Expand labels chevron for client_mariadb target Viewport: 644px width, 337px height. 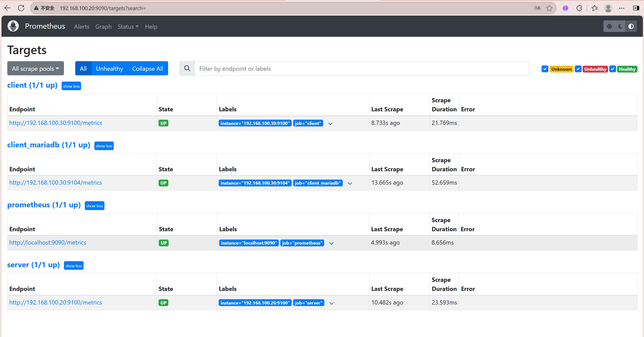[x=350, y=183]
